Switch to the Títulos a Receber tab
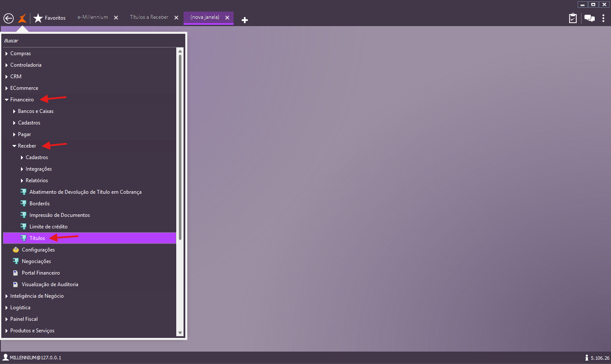 tap(149, 17)
